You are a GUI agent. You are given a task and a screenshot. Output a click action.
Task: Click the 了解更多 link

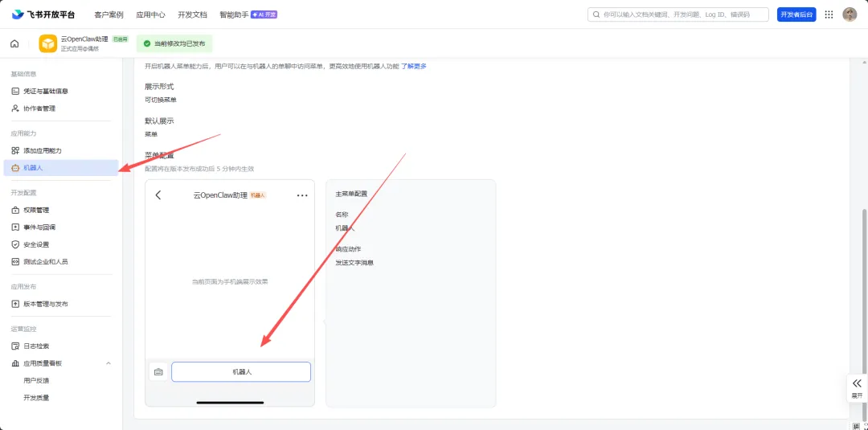(x=414, y=66)
